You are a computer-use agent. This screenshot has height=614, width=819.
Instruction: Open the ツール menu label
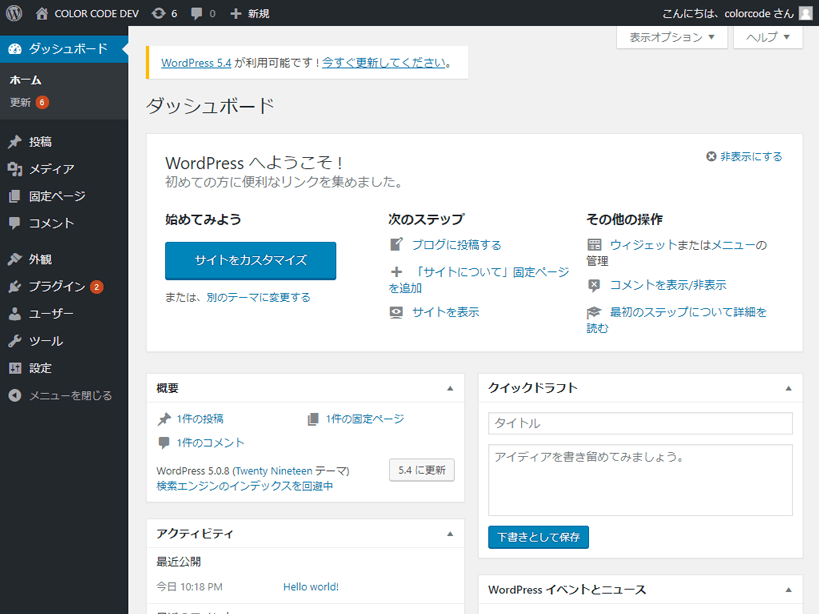coord(46,341)
